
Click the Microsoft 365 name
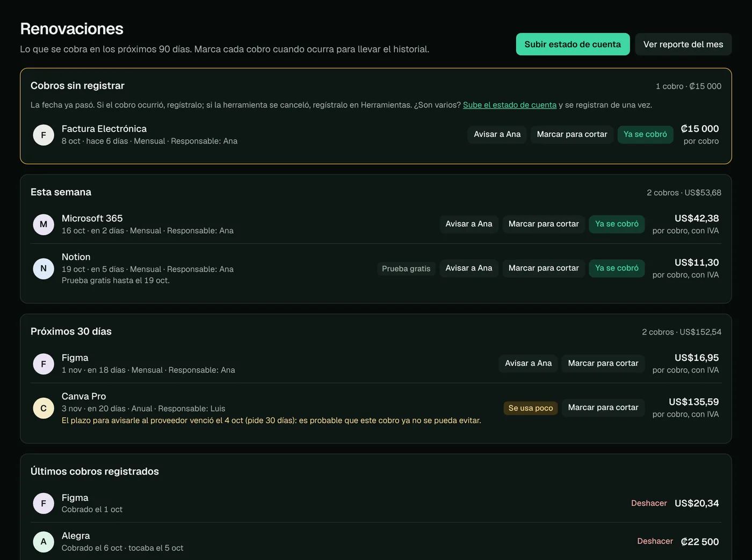coord(92,219)
